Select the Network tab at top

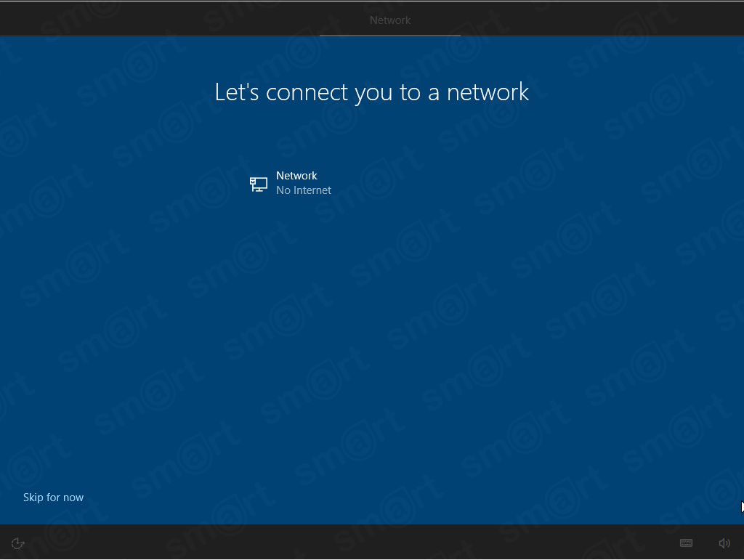click(x=390, y=20)
